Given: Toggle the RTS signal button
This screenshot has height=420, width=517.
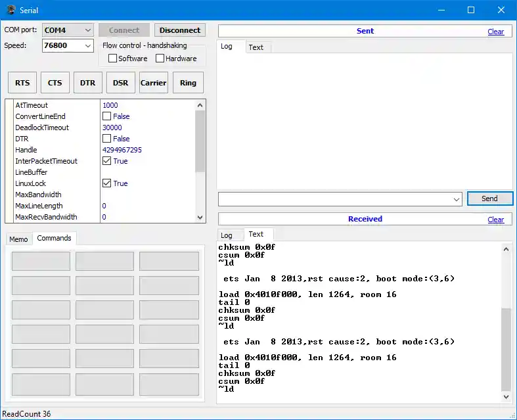Looking at the screenshot, I should coord(22,83).
